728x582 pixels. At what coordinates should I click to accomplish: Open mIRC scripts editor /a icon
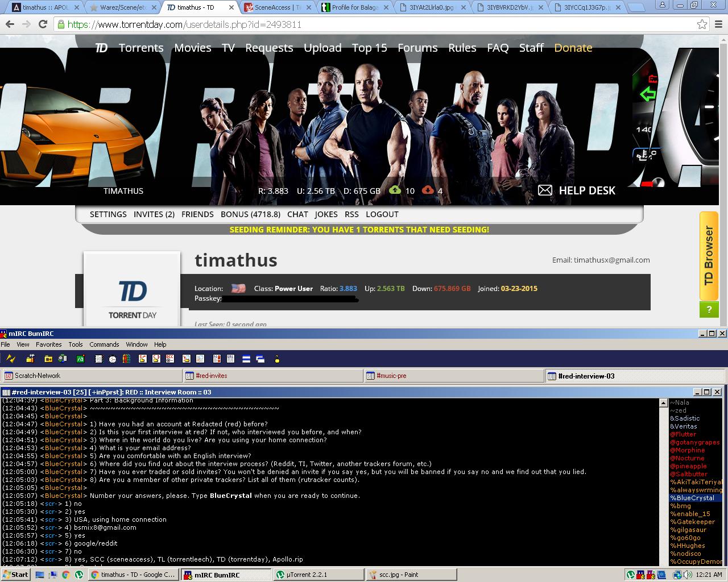[x=81, y=359]
